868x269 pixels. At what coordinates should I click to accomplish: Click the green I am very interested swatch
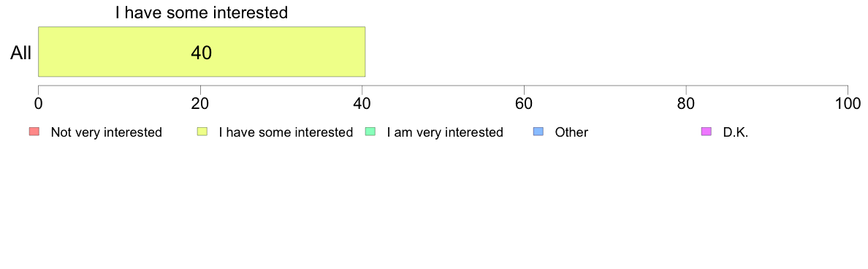pyautogui.click(x=370, y=132)
